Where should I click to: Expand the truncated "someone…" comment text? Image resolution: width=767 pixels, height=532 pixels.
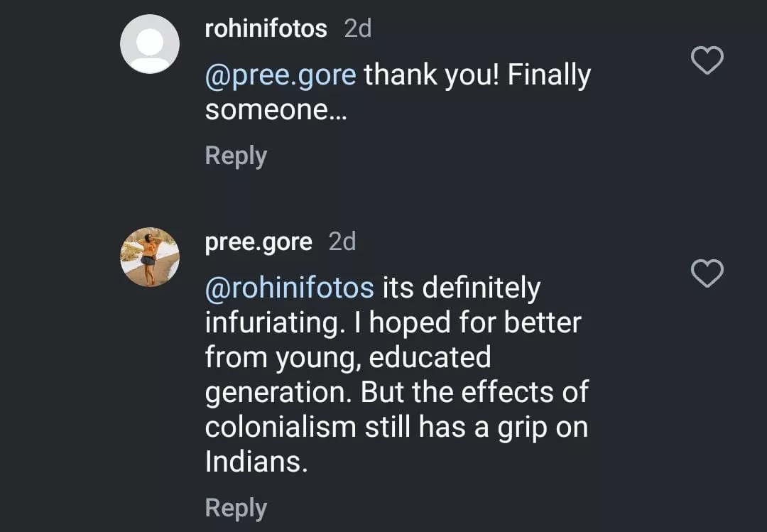coord(276,111)
